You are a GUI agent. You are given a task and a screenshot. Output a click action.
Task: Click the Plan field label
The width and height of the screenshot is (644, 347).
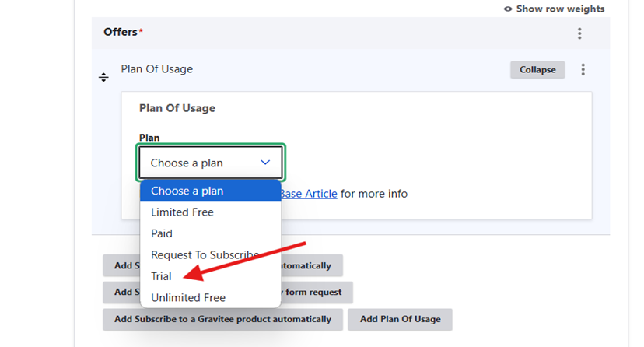click(149, 138)
